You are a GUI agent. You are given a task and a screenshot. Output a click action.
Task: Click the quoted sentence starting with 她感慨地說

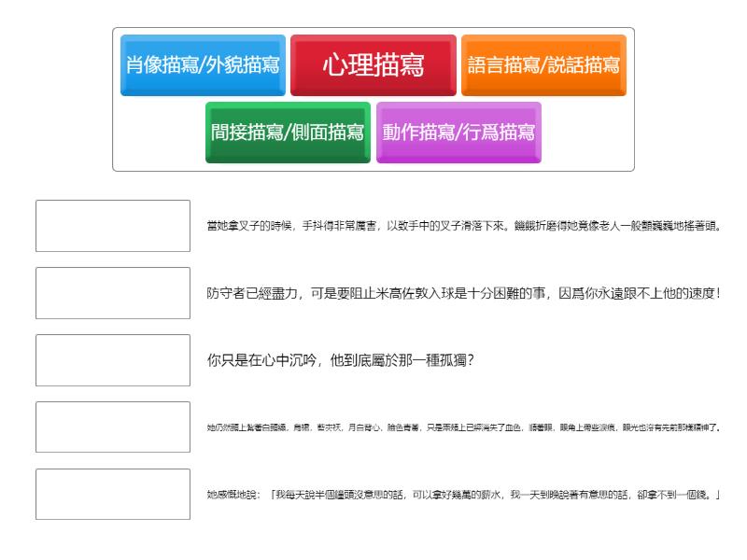pyautogui.click(x=462, y=495)
